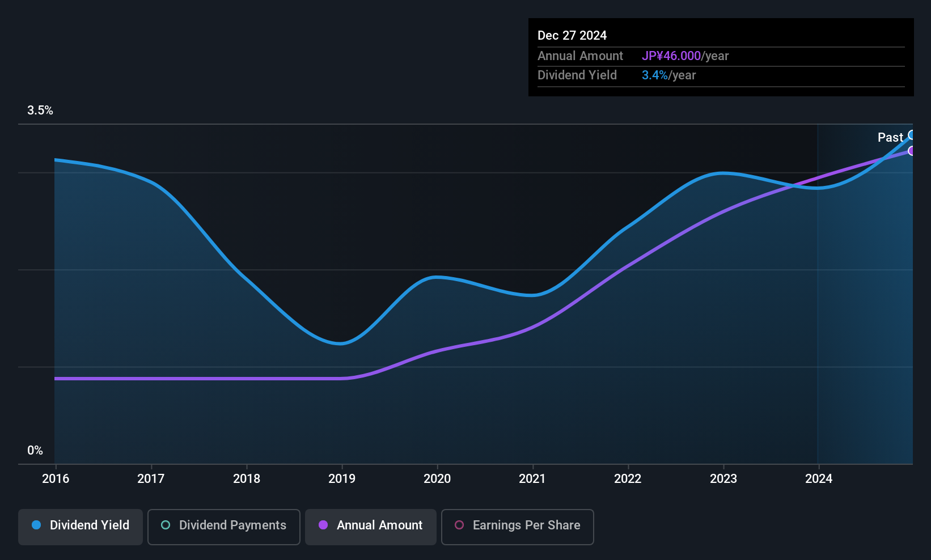Click the pink Earnings Per Share legend circle

459,525
